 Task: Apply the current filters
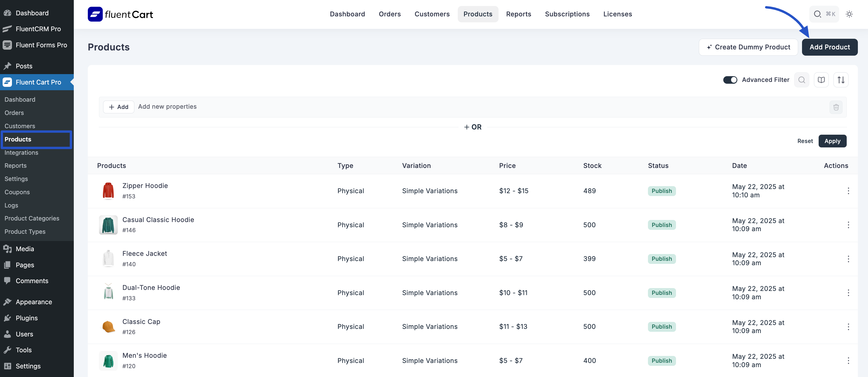tap(833, 141)
